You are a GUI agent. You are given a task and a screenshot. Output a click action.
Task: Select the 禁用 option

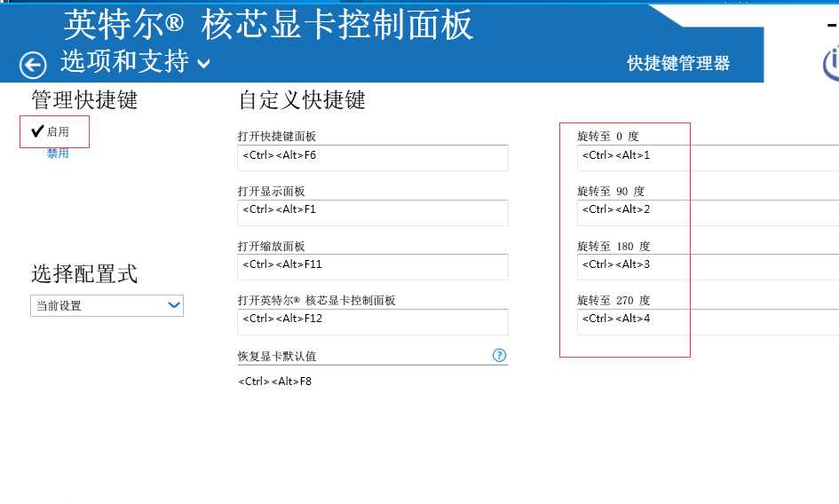pyautogui.click(x=58, y=154)
